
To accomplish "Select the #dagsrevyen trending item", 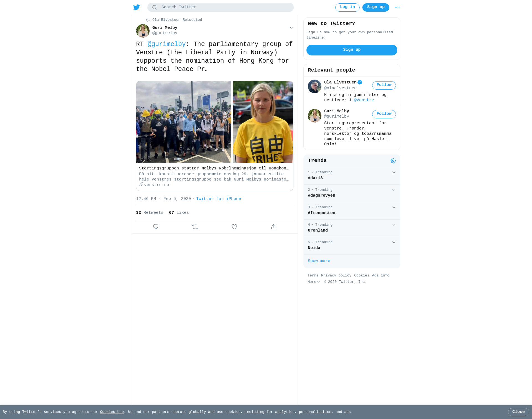I will [x=352, y=193].
